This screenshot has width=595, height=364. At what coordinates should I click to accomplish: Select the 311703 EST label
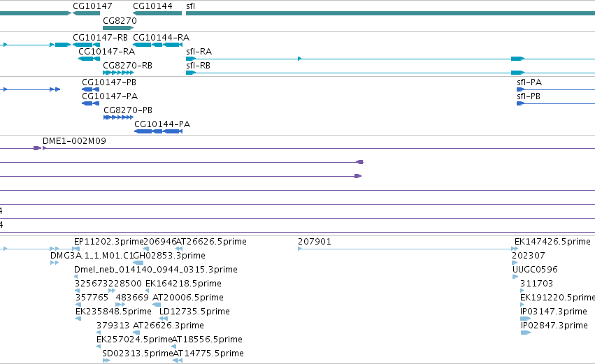click(x=536, y=283)
